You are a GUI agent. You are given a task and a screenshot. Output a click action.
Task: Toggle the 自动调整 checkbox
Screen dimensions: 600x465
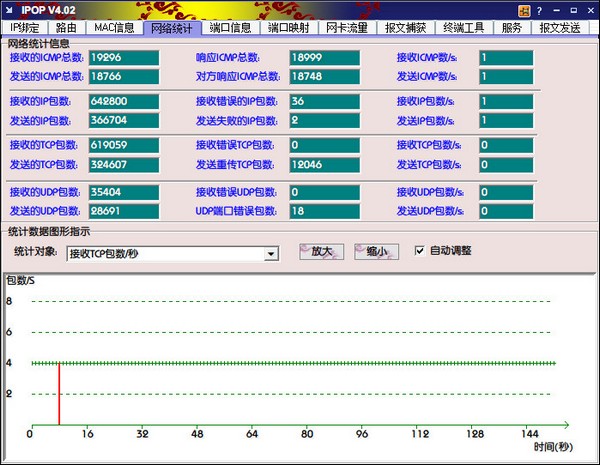click(x=420, y=251)
